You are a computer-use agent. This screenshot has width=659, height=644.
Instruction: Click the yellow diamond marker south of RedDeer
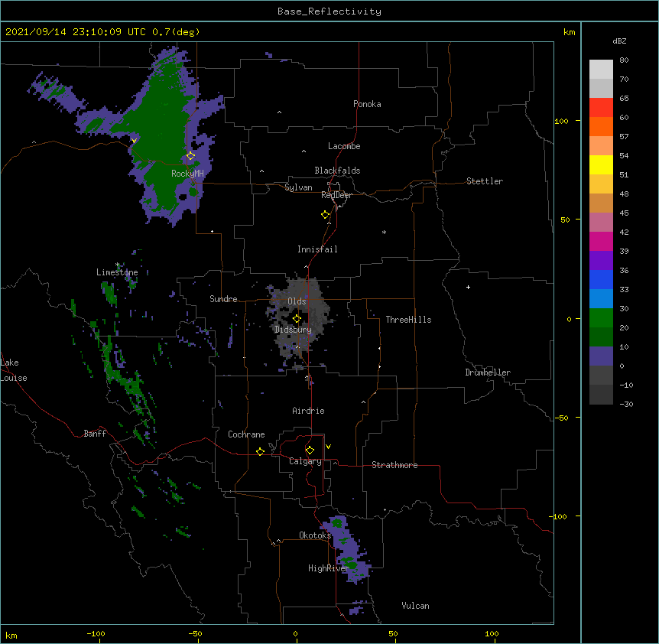pos(326,215)
